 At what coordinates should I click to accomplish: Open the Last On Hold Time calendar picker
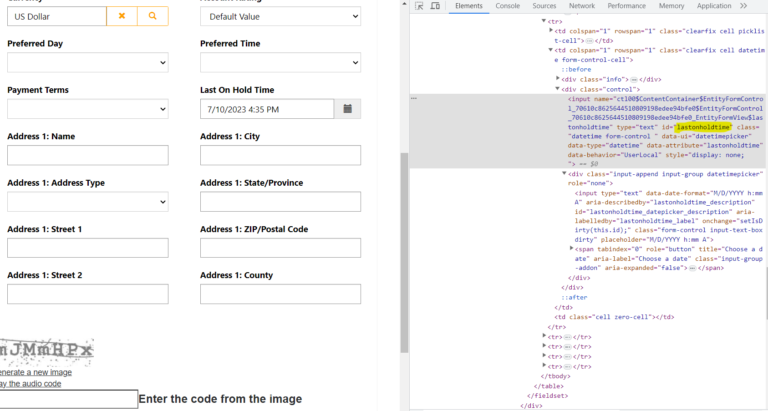tap(346, 108)
